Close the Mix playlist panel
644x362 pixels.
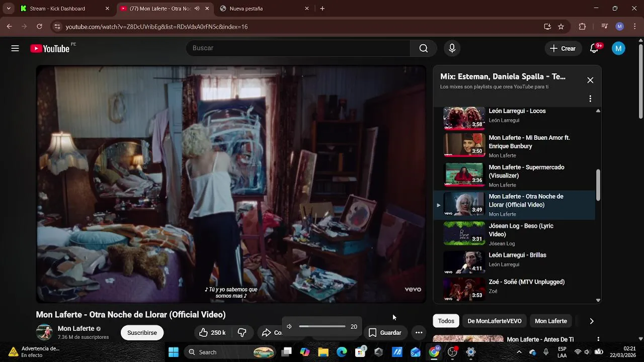click(590, 80)
